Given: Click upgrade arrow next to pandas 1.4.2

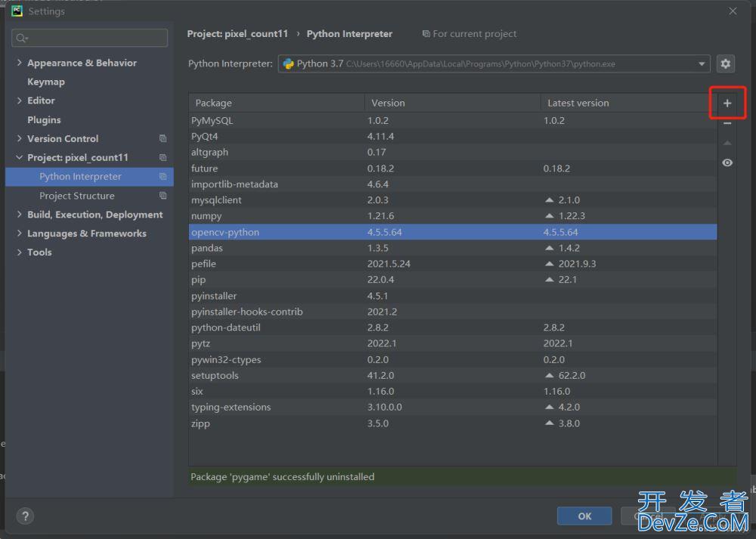Looking at the screenshot, I should coord(549,248).
